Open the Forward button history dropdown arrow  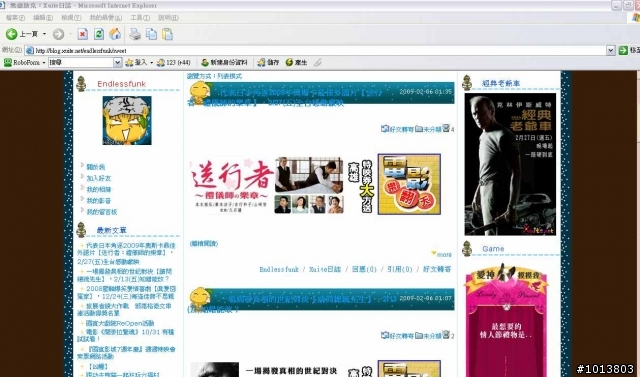[x=70, y=34]
